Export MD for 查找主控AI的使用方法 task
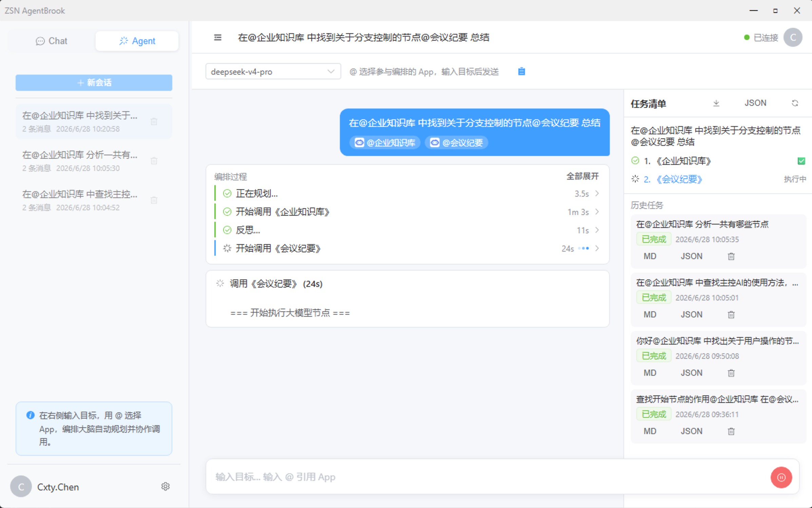 [x=650, y=315]
